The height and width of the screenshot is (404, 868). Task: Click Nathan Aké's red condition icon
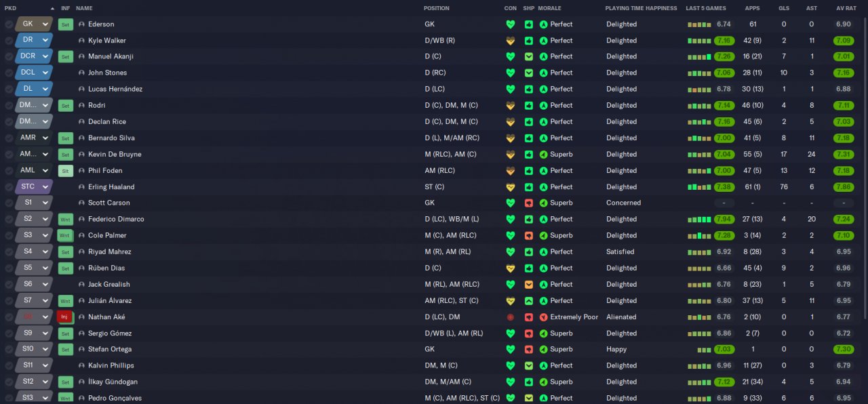point(511,317)
